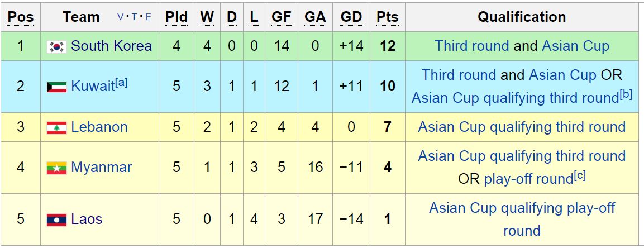644x248 pixels.
Task: Click the South Korea flag icon
Action: [x=56, y=46]
